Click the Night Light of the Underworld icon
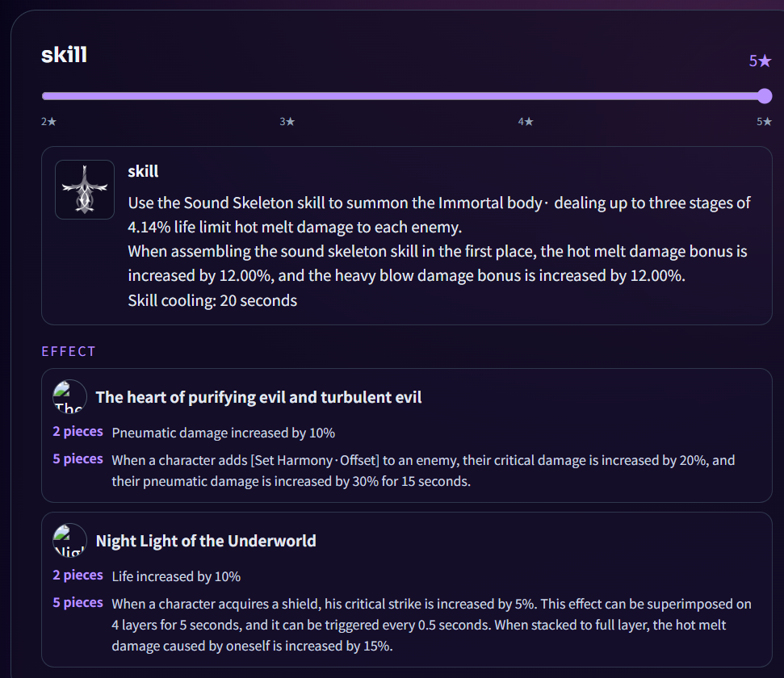The height and width of the screenshot is (678, 784). (70, 540)
